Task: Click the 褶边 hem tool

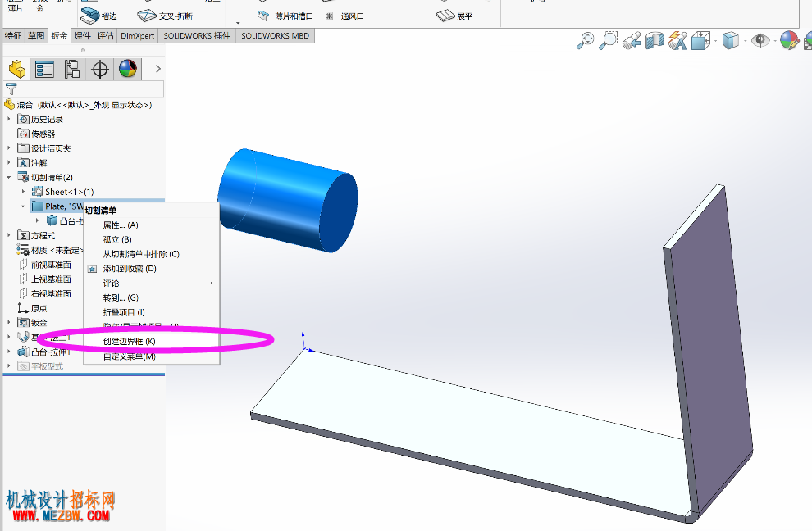Action: tap(99, 16)
